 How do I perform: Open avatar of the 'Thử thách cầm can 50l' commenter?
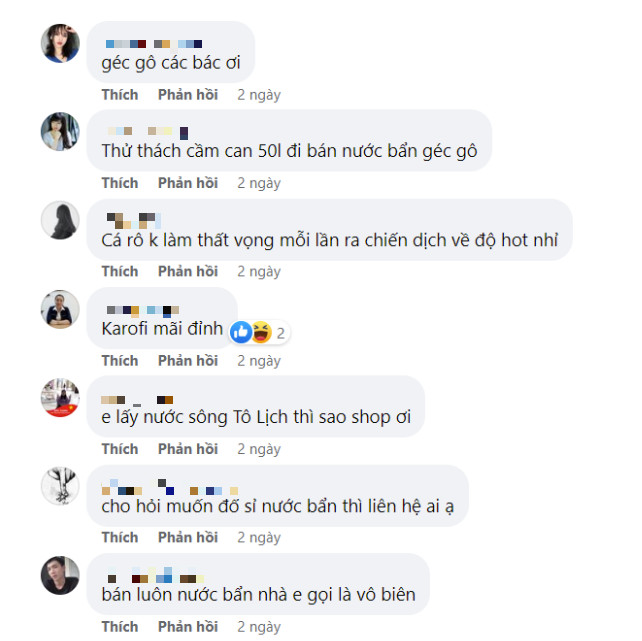coord(60,132)
